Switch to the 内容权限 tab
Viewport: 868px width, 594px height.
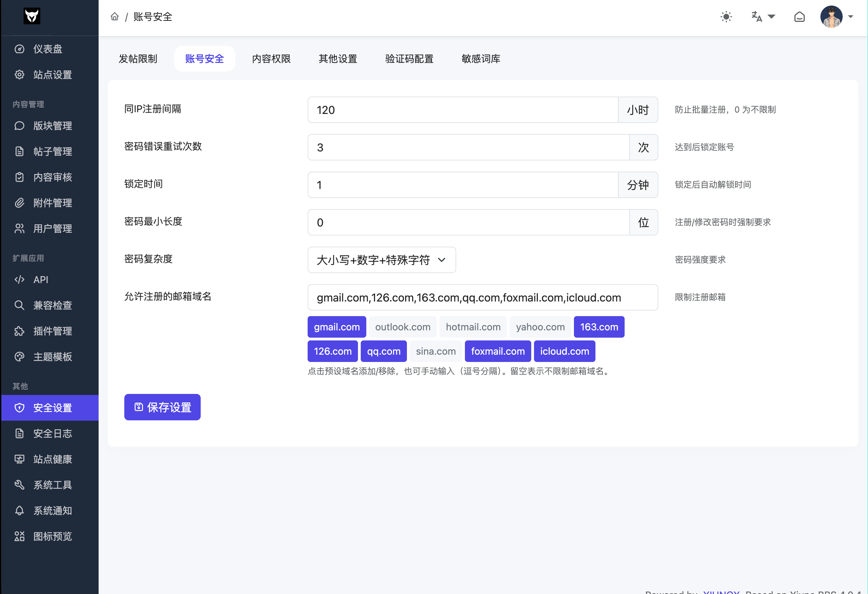tap(271, 59)
